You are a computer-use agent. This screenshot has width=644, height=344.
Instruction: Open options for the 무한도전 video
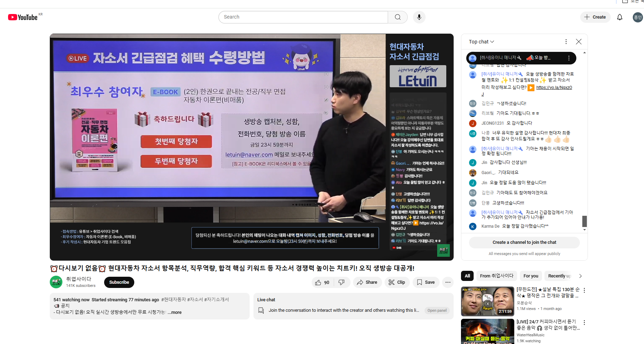[x=584, y=290]
